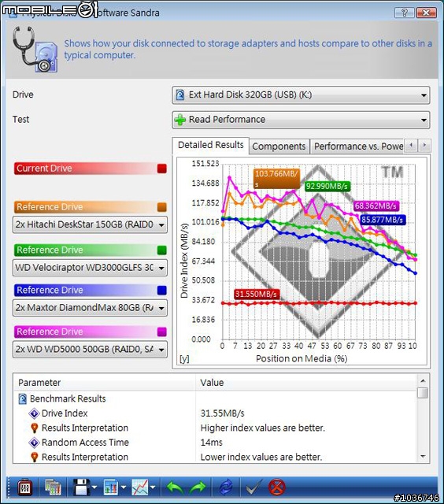
Task: Click the 92.990MB/s green chart label
Action: (327, 186)
